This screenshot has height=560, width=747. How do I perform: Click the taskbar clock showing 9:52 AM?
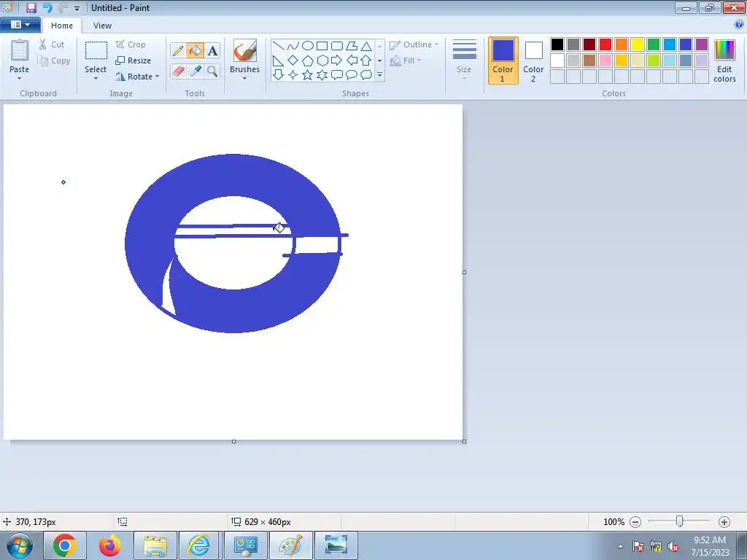pyautogui.click(x=710, y=545)
